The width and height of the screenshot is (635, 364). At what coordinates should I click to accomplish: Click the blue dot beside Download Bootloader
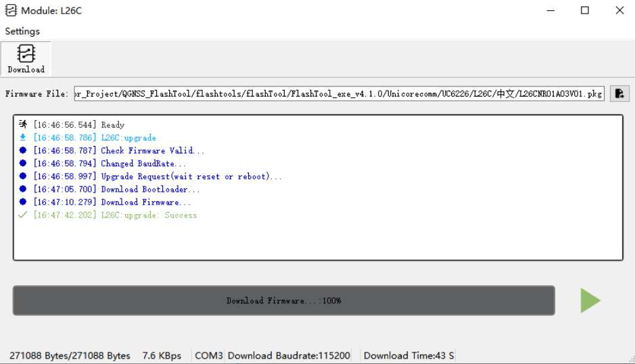(x=23, y=189)
